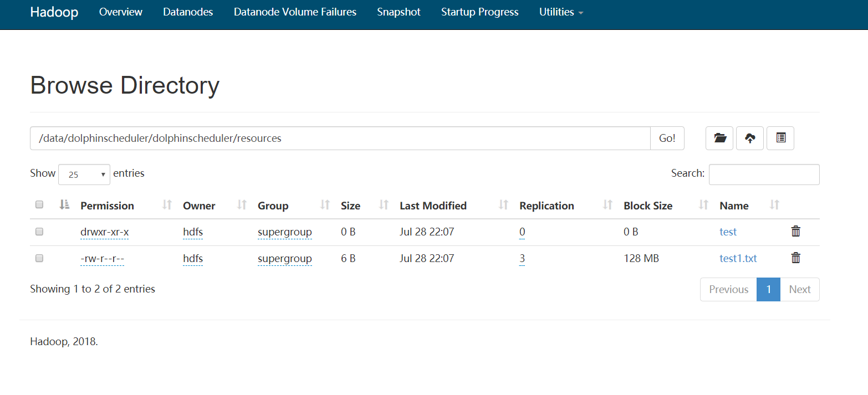
Task: Check the box for test directory row
Action: point(39,232)
